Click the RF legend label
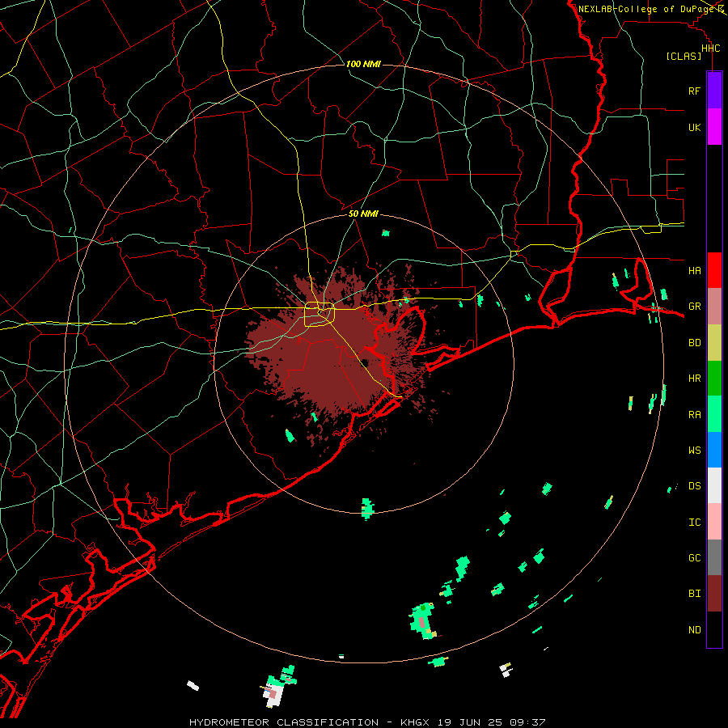This screenshot has height=728, width=728. (x=694, y=91)
